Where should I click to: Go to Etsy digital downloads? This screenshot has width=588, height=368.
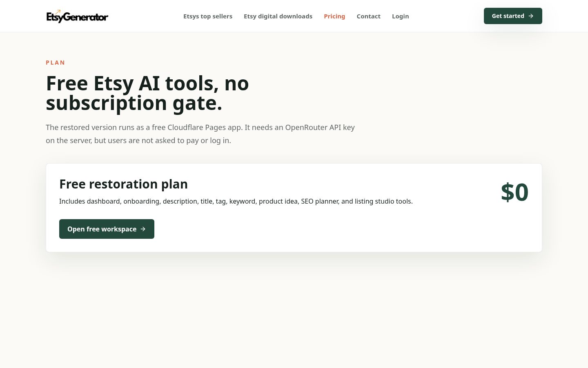(x=278, y=16)
